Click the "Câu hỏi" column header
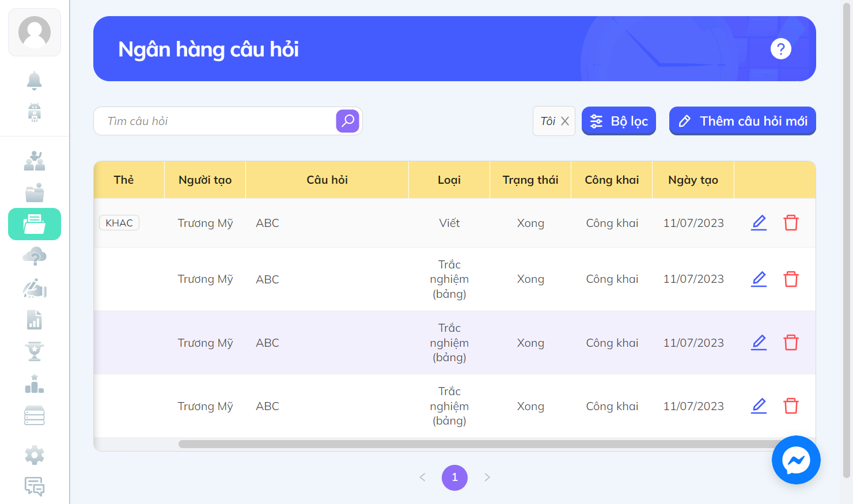 (x=327, y=180)
